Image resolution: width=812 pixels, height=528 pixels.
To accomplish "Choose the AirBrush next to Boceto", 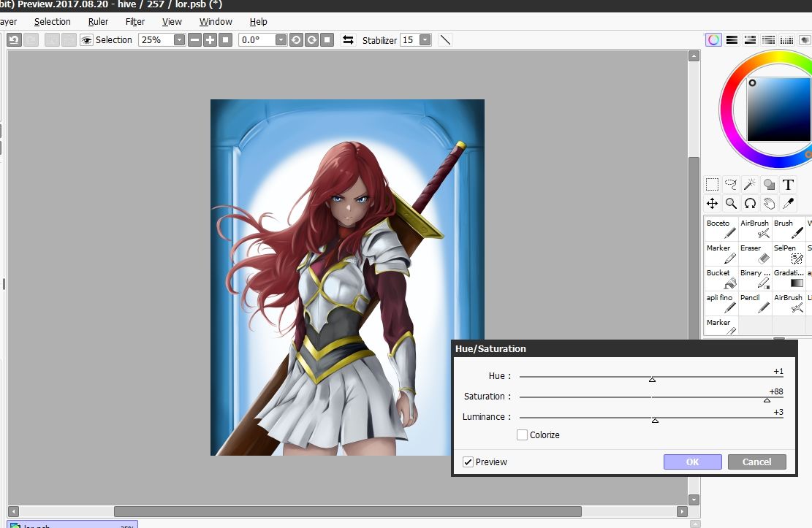I will [x=755, y=229].
